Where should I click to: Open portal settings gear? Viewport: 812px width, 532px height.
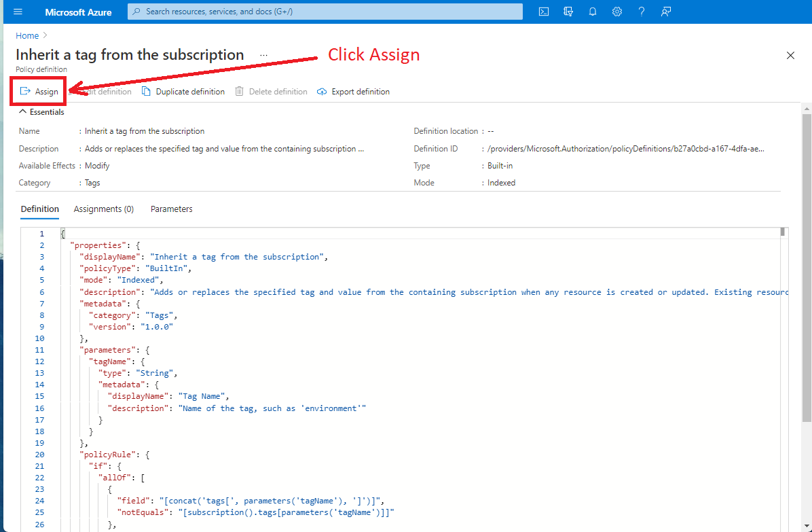pos(617,12)
